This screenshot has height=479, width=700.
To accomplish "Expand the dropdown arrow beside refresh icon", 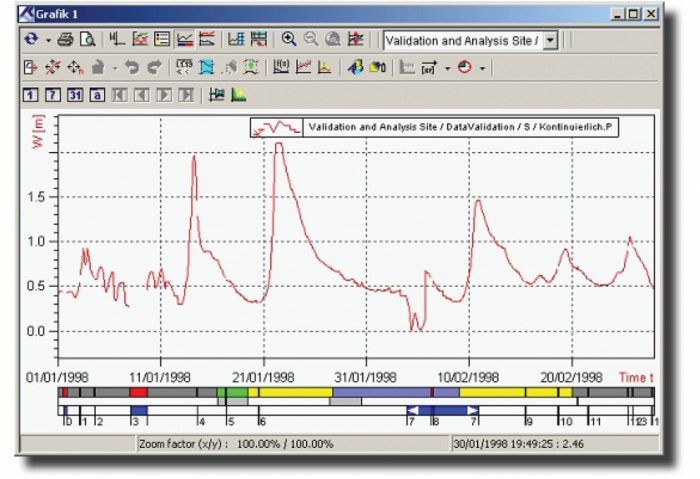I will 48,41.
